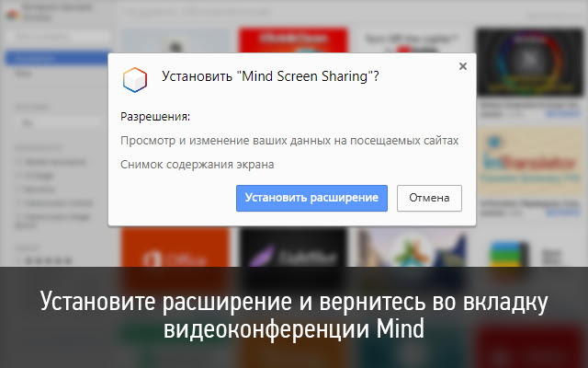This screenshot has height=368, width=588.
Task: Click the Разрешения: label
Action: [x=155, y=117]
